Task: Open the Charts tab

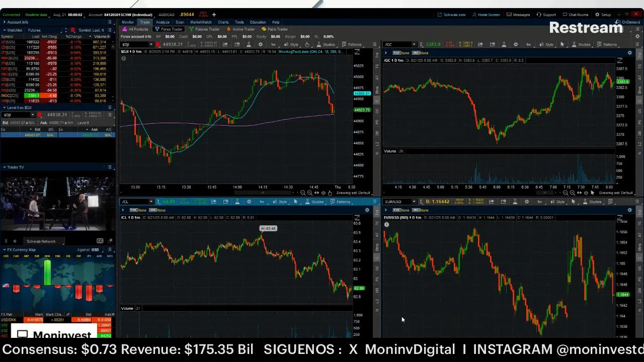Action: [223, 22]
